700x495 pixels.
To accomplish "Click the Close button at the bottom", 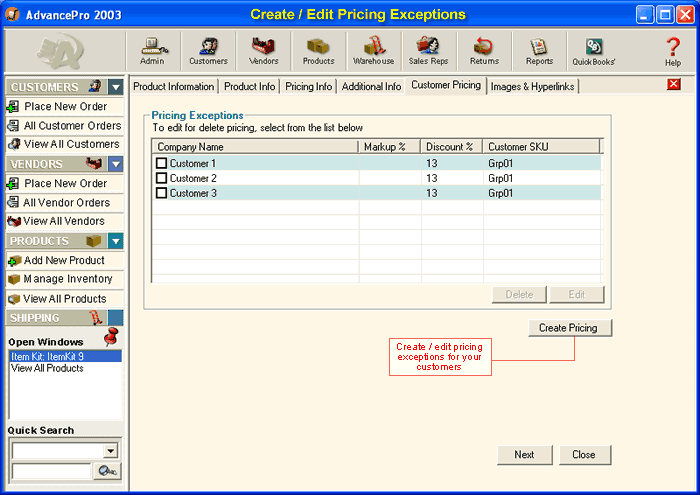I will tap(584, 455).
